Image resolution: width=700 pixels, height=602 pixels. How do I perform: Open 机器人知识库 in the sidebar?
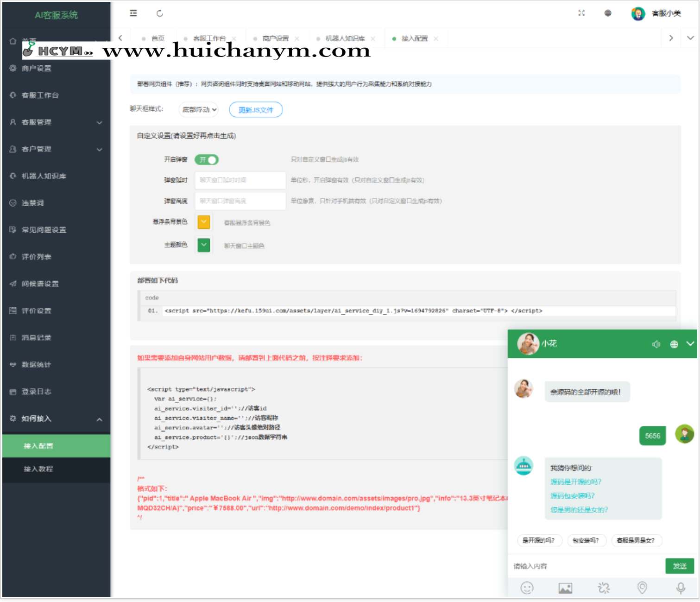click(56, 176)
